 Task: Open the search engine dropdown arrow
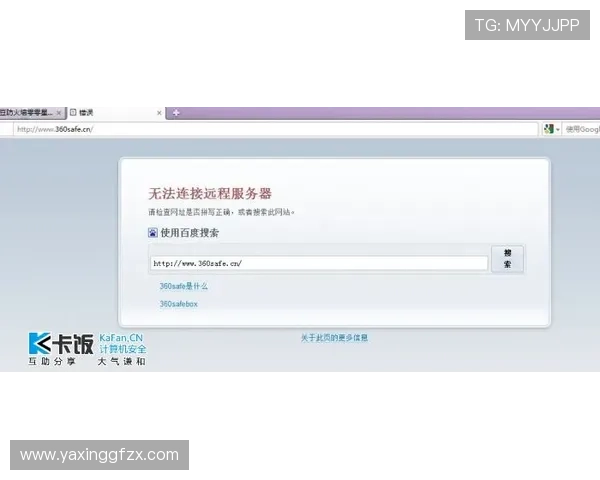558,130
